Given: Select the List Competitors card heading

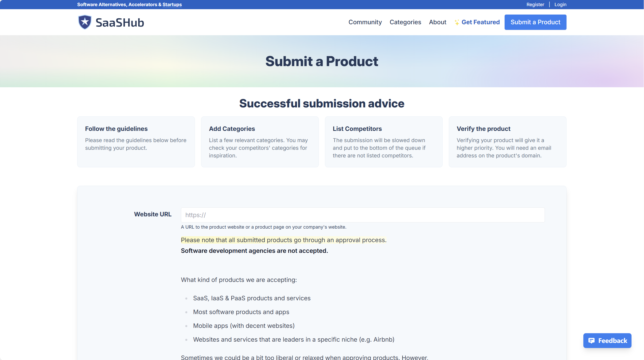Looking at the screenshot, I should point(357,129).
